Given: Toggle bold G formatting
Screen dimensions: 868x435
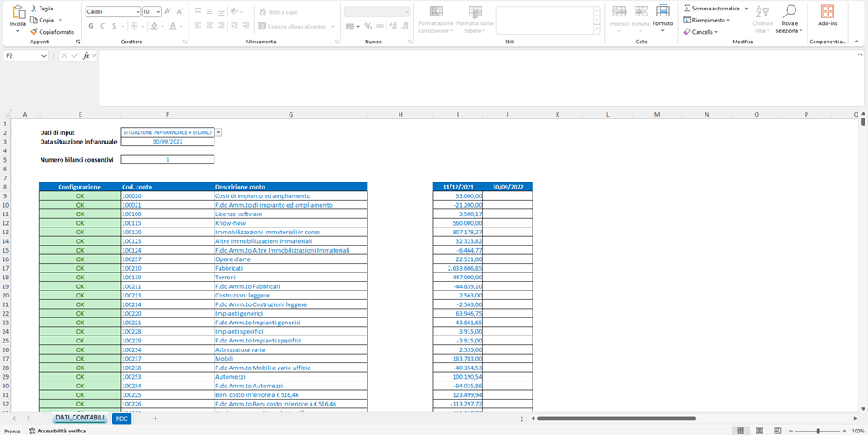Looking at the screenshot, I should click(91, 26).
